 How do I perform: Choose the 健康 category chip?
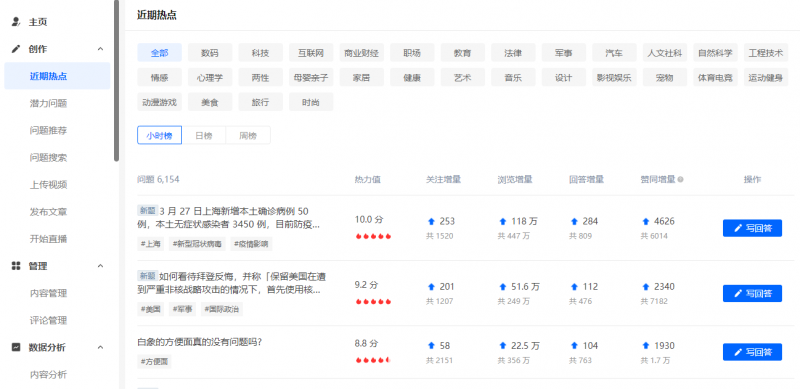click(412, 78)
